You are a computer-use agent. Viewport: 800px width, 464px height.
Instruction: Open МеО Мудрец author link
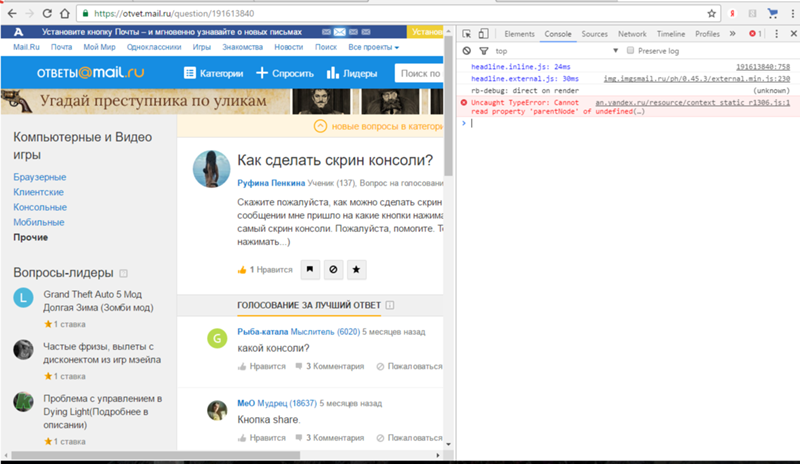[277, 403]
